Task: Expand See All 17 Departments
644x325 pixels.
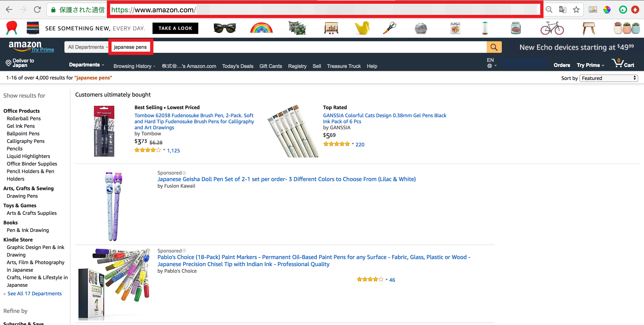Action: tap(34, 293)
